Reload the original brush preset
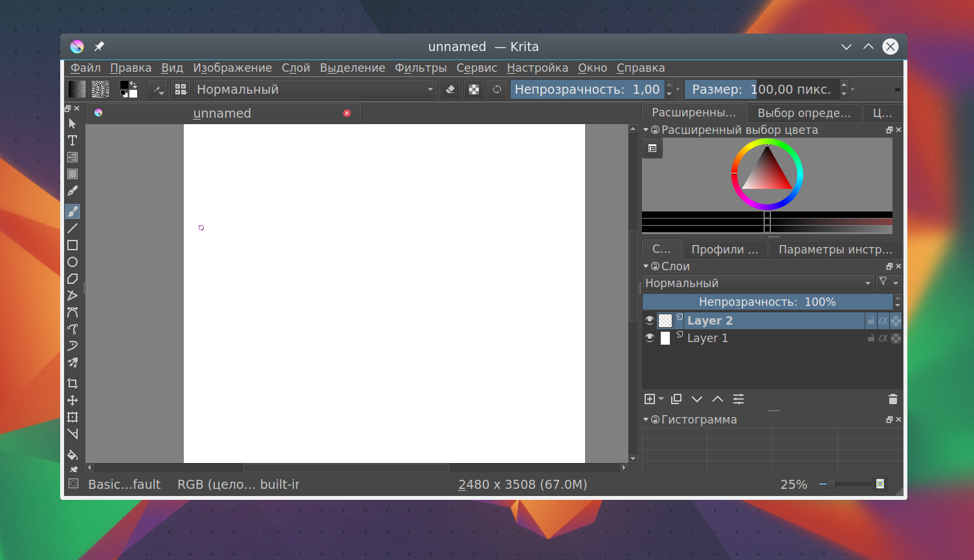The height and width of the screenshot is (560, 974). pos(497,89)
